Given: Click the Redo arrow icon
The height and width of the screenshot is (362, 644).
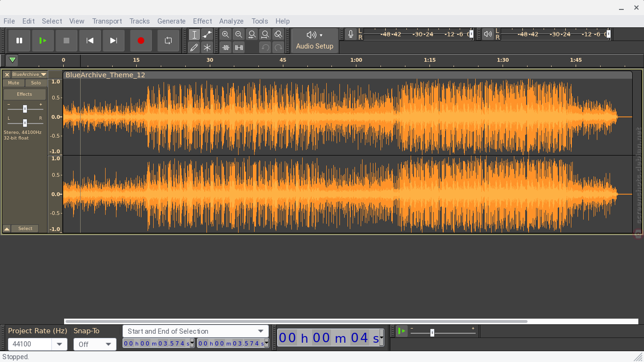Looking at the screenshot, I should [x=279, y=47].
